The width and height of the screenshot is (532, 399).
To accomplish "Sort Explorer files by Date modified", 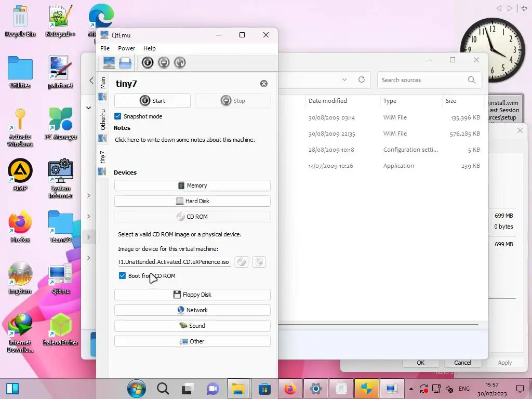I will 328,101.
